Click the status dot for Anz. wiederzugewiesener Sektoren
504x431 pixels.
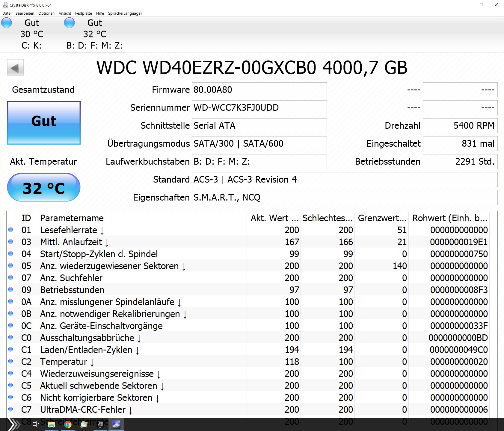coord(10,265)
